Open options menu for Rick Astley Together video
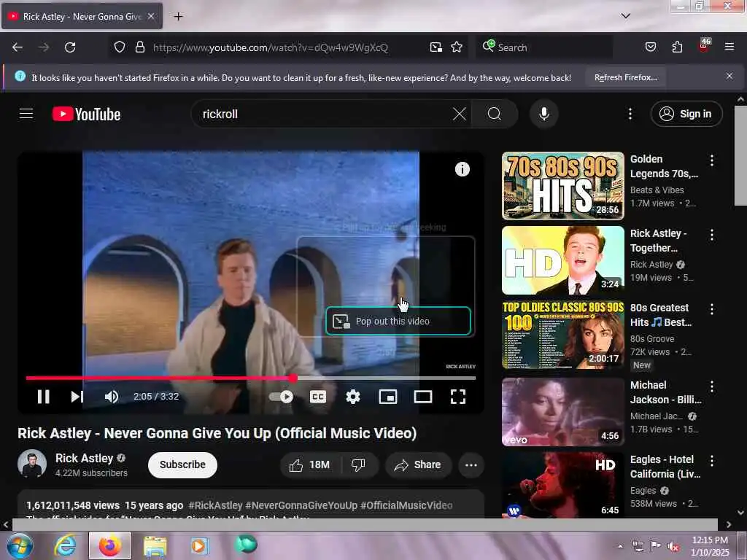The width and height of the screenshot is (747, 560). tap(712, 234)
